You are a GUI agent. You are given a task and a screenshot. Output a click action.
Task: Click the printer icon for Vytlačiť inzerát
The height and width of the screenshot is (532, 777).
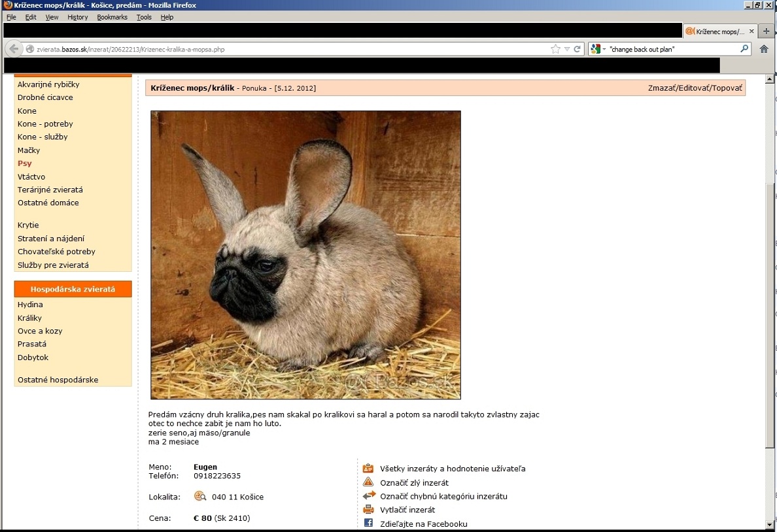[x=368, y=509]
